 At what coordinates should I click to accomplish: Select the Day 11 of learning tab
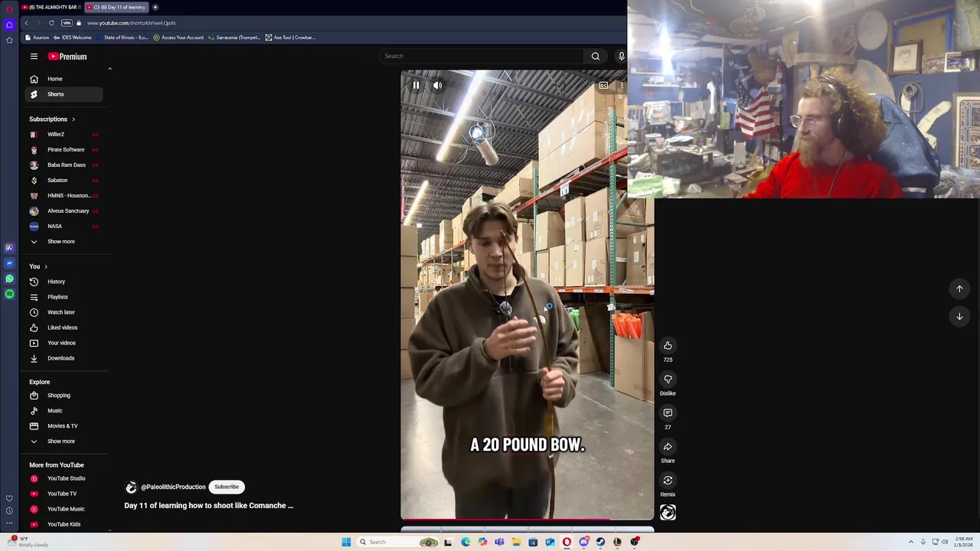(116, 7)
